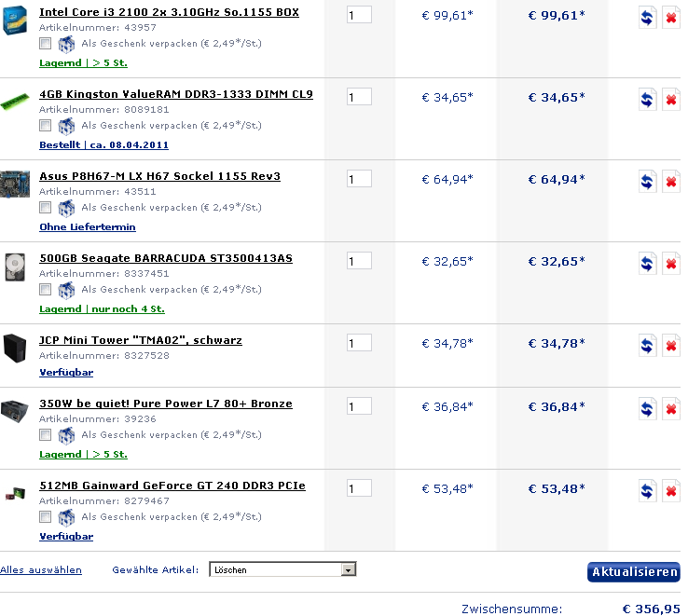This screenshot has height=616, width=688.
Task: Click gift icon for Asus P8H67-M
Action: click(x=66, y=208)
